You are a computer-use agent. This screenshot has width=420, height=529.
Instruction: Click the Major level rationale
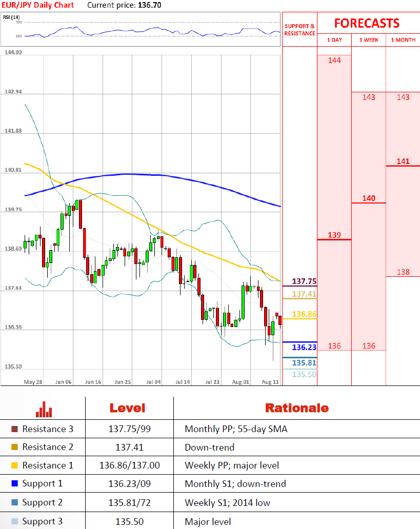[x=208, y=522]
